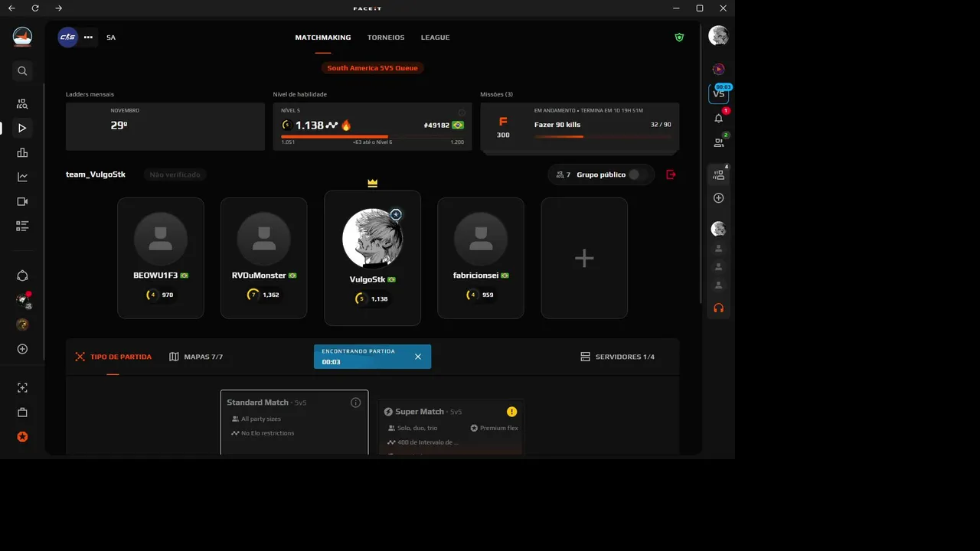Click Standard Match info circle icon
This screenshot has height=551, width=980.
[355, 403]
